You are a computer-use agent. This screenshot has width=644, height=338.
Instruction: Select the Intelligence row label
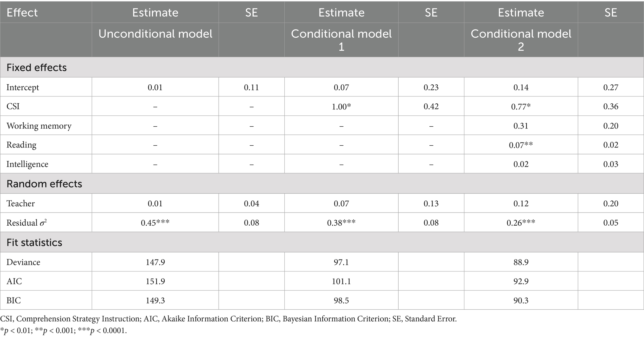(x=27, y=164)
